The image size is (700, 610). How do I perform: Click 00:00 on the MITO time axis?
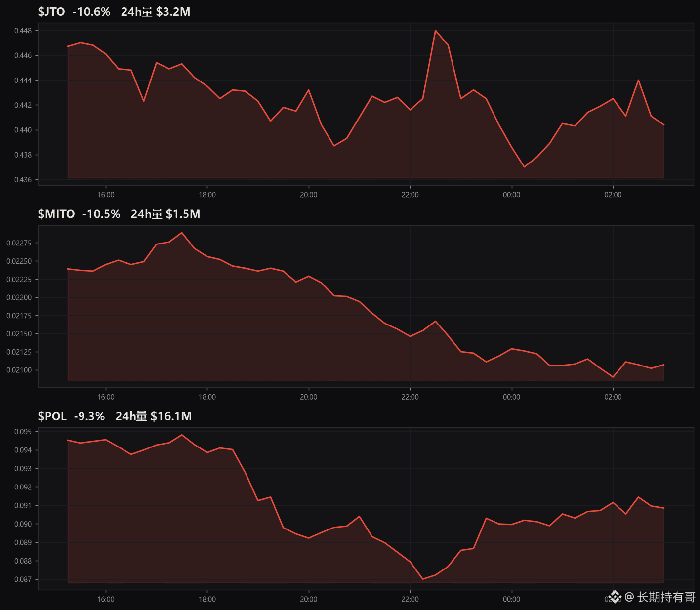coord(512,397)
